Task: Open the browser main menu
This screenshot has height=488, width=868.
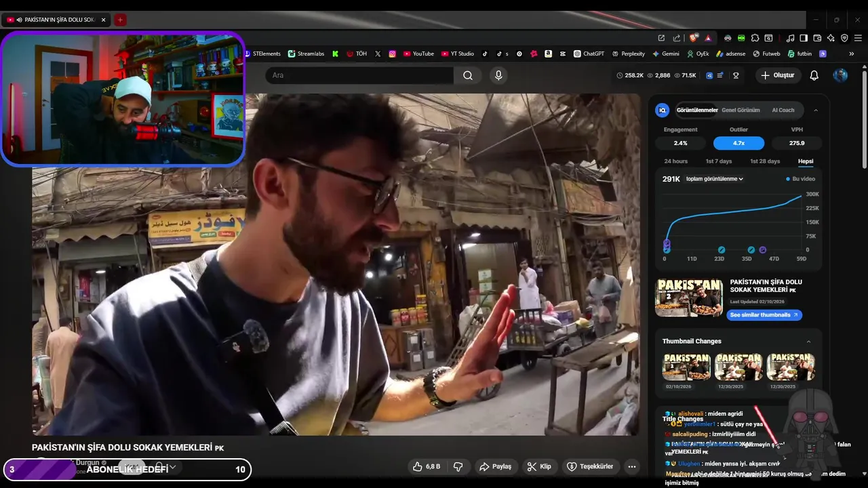Action: tap(858, 38)
